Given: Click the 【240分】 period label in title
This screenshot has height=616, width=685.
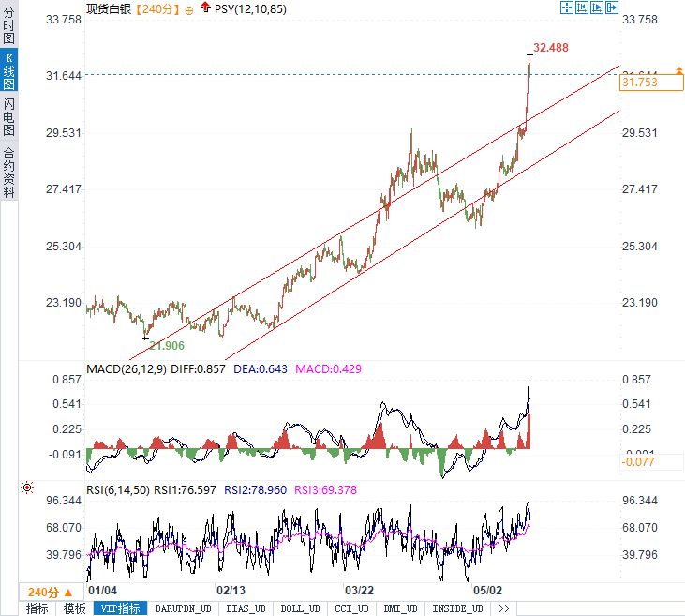Looking at the screenshot, I should pyautogui.click(x=157, y=9).
